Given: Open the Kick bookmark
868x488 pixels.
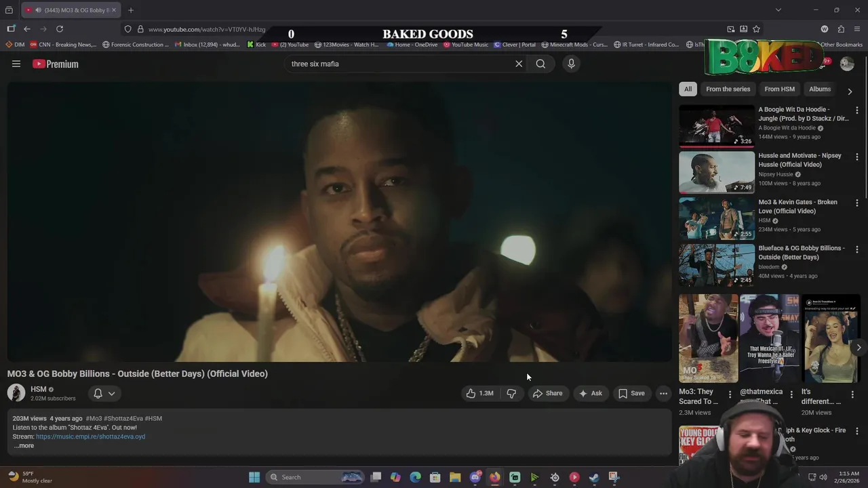Looking at the screenshot, I should (x=256, y=45).
